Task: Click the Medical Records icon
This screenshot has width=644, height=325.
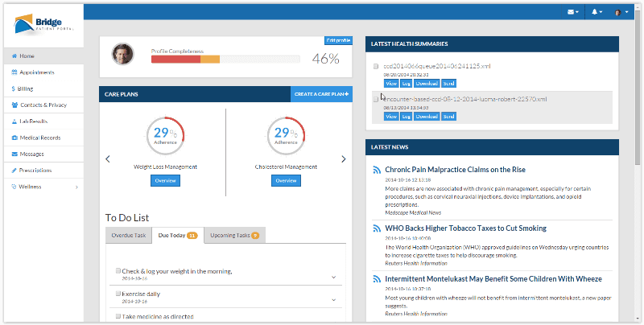Action: click(x=14, y=138)
